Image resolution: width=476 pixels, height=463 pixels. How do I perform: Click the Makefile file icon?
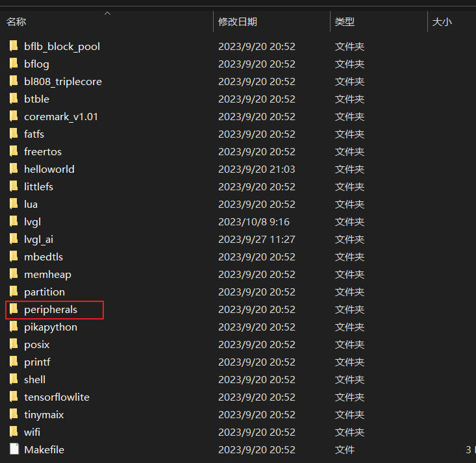pyautogui.click(x=14, y=449)
